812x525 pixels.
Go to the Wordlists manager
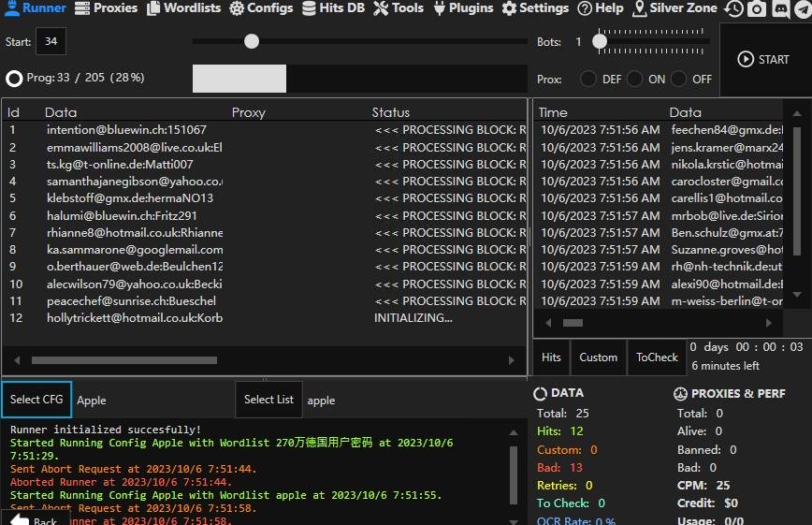[183, 8]
